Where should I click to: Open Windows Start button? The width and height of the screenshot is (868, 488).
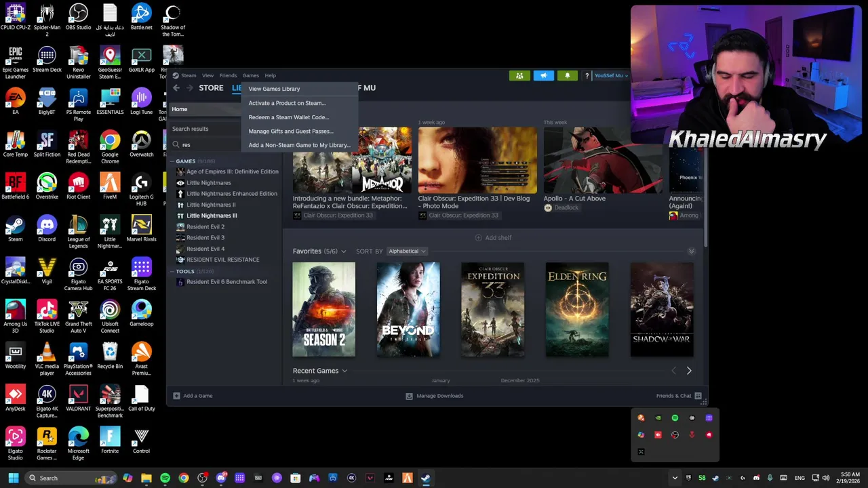tap(14, 478)
